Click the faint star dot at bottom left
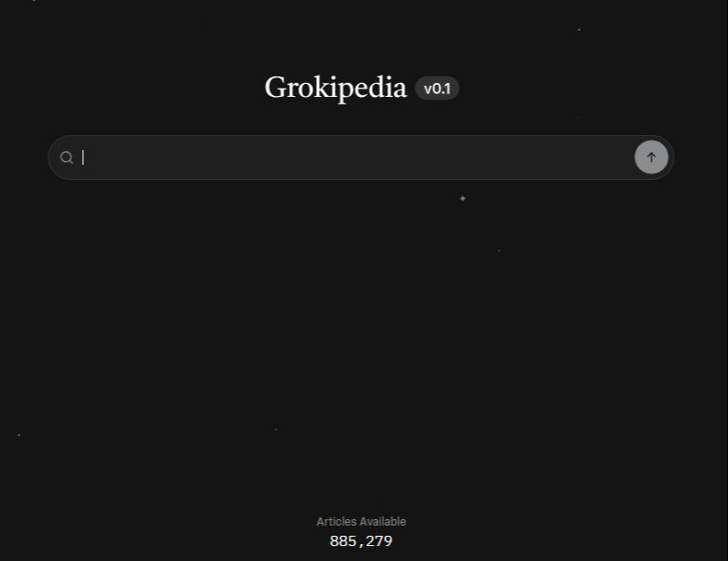The image size is (728, 561). (x=19, y=435)
